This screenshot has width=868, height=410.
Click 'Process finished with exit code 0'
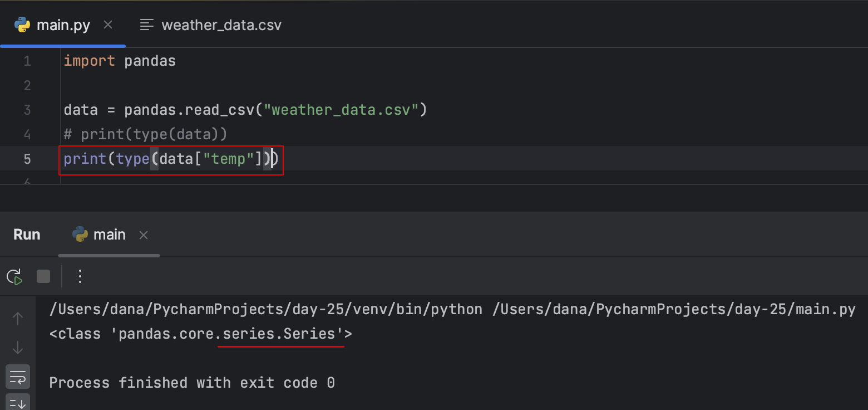(x=192, y=383)
